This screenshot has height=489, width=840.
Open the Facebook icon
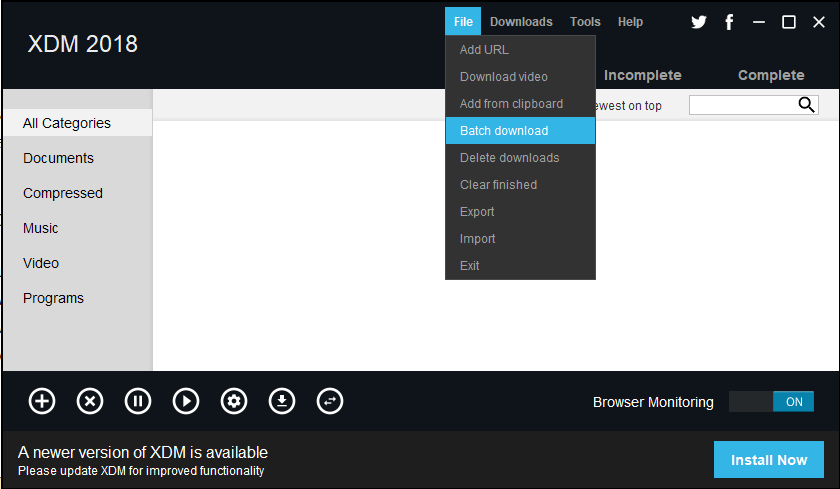coord(729,22)
